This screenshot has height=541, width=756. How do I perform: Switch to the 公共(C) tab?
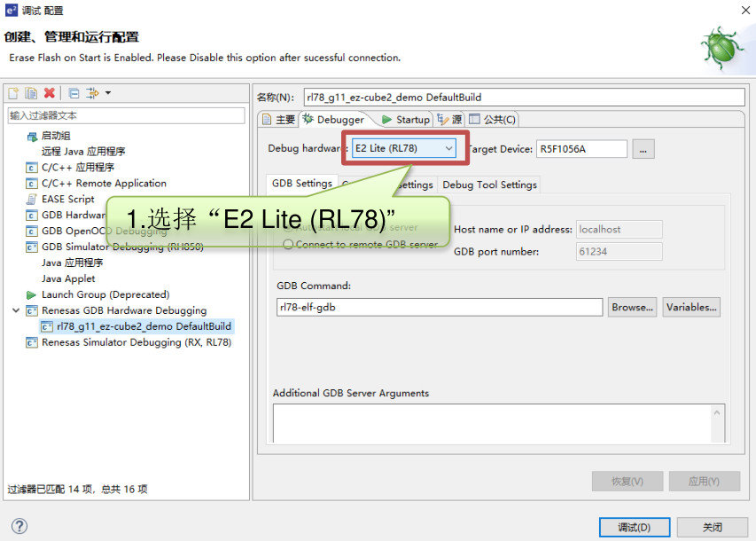[x=492, y=120]
